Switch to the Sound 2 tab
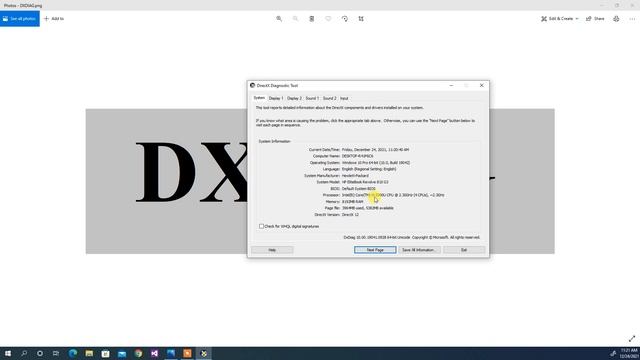 pos(330,98)
